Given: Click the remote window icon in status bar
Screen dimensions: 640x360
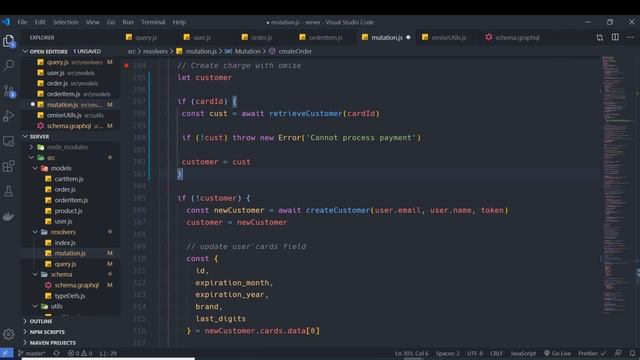Looking at the screenshot, I should coord(7,353).
